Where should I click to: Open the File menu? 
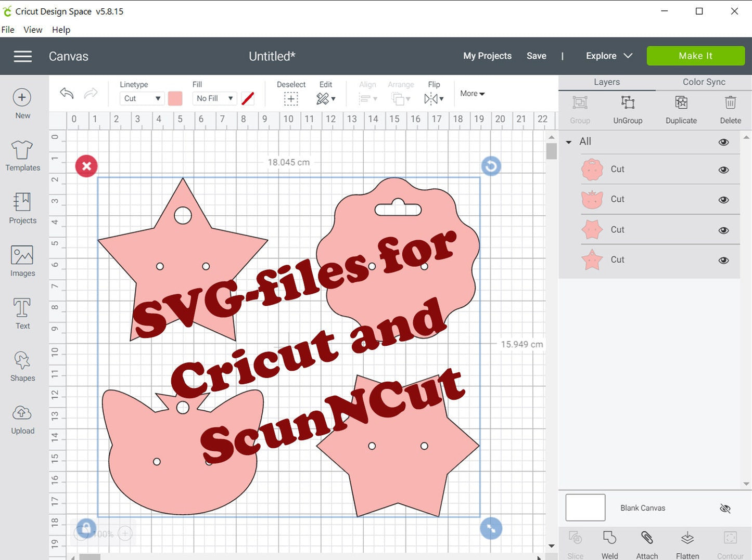(x=8, y=30)
